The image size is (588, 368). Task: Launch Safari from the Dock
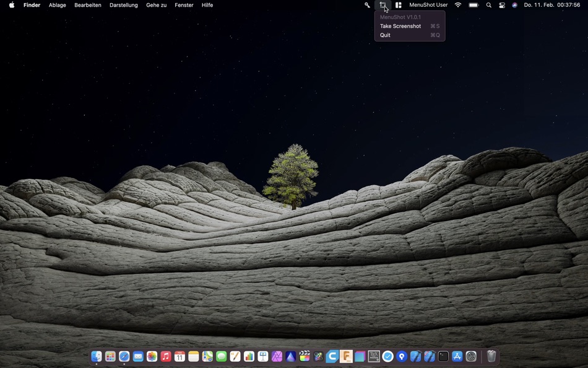(x=124, y=356)
